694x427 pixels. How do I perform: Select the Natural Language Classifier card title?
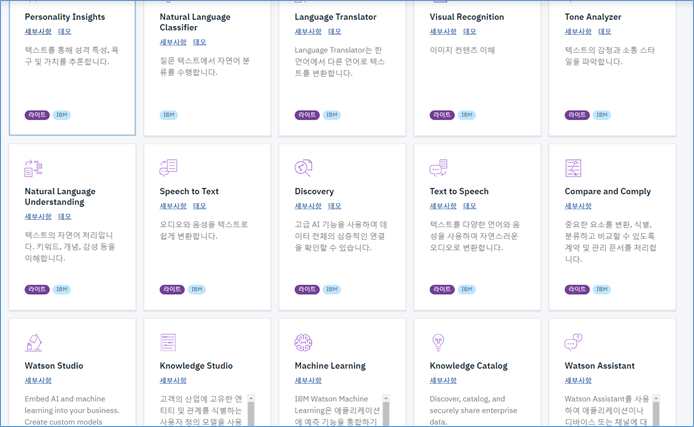pos(195,22)
